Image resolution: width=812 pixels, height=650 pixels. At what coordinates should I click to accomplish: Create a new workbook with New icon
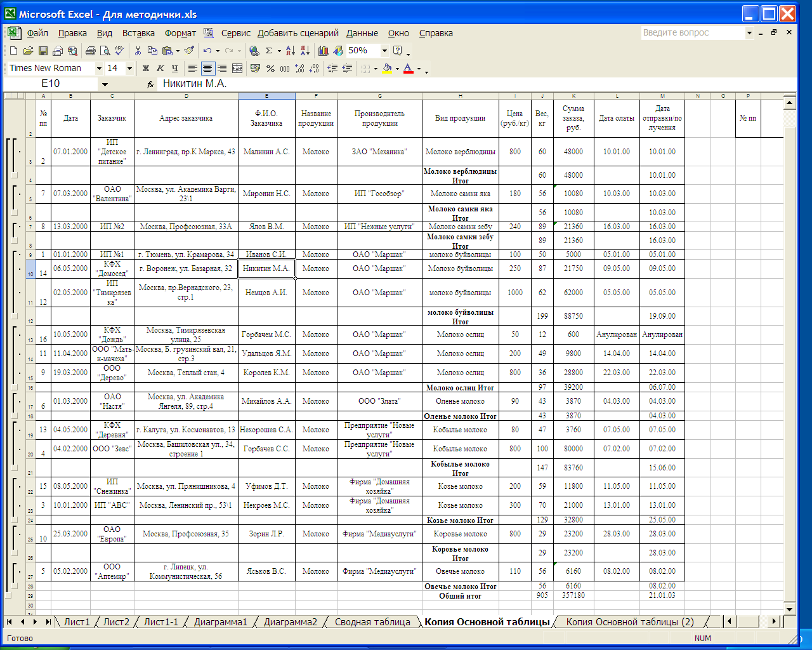[x=13, y=51]
